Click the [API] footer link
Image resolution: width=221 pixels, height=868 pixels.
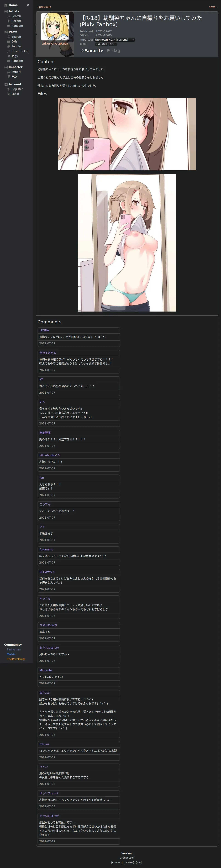[138, 863]
